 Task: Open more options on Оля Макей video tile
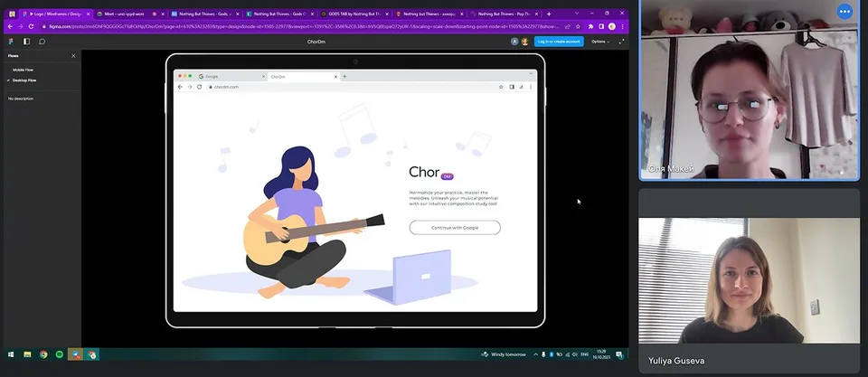844,11
